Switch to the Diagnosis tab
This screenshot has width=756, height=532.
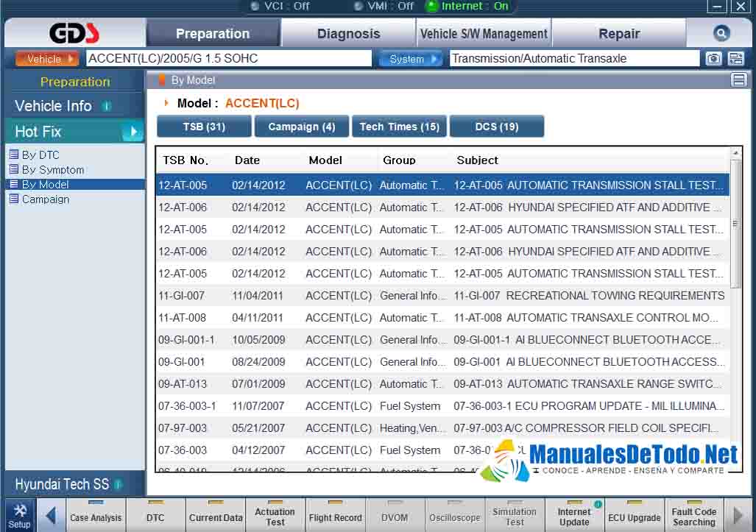tap(349, 33)
